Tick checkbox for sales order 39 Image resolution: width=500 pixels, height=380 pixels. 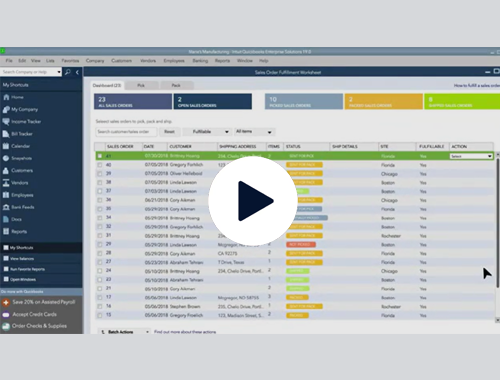pyautogui.click(x=99, y=173)
